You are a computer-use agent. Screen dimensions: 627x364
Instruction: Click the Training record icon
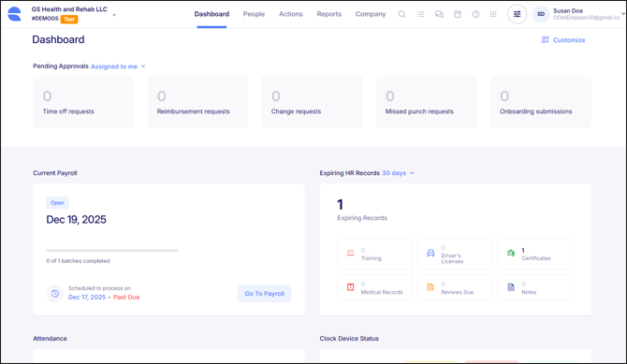click(x=350, y=253)
